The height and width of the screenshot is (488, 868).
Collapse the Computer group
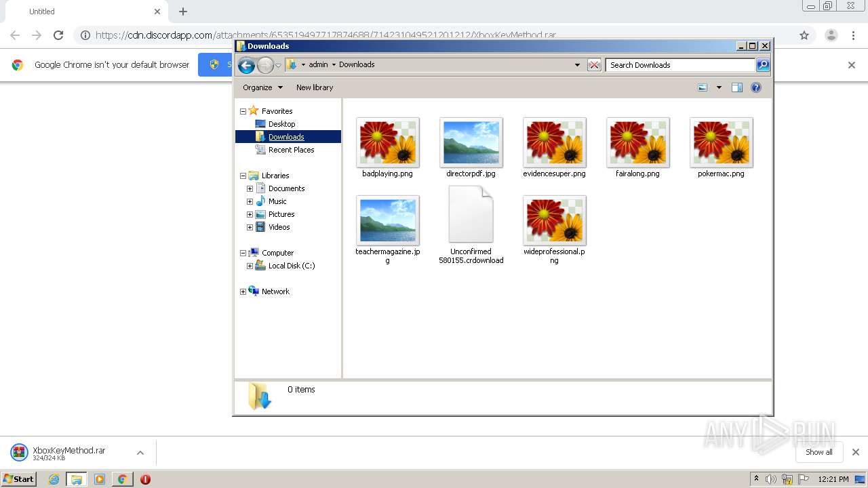pyautogui.click(x=243, y=253)
